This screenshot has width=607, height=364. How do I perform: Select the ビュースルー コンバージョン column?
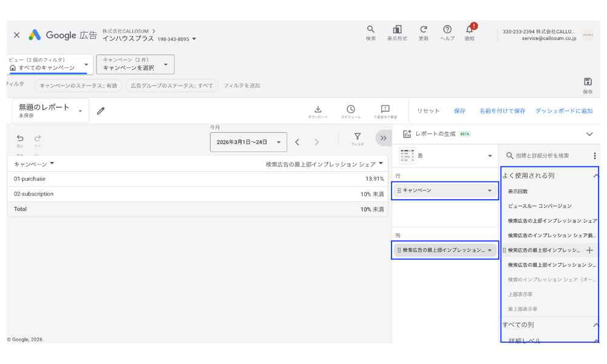[x=540, y=206]
